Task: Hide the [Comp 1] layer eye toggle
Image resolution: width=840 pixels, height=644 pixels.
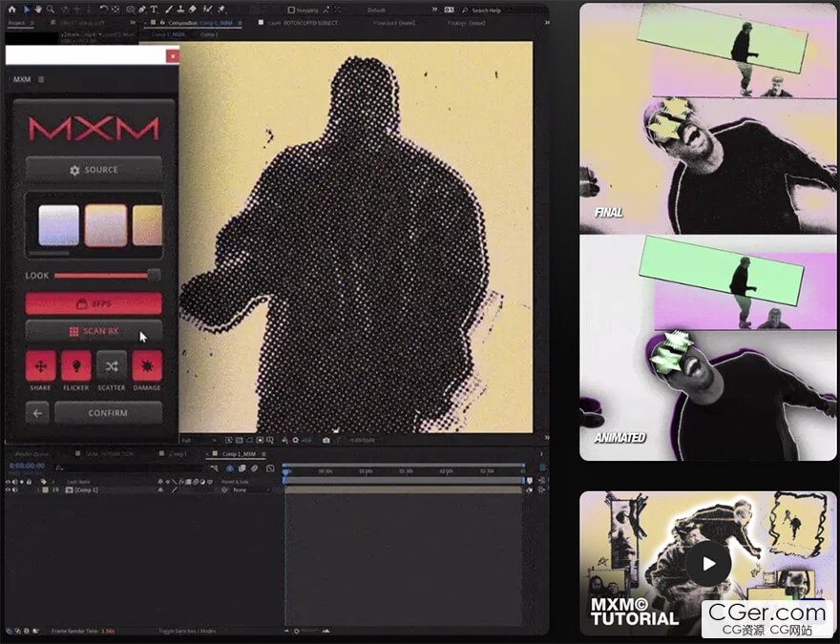Action: coord(8,489)
